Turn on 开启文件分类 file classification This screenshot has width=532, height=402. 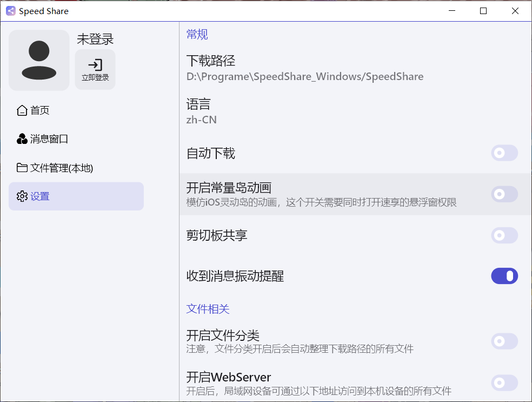click(504, 341)
